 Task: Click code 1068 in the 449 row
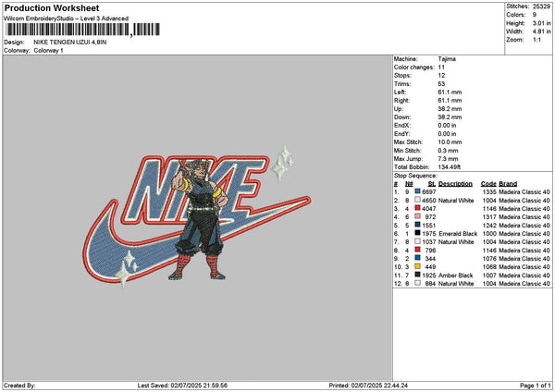[x=489, y=267]
